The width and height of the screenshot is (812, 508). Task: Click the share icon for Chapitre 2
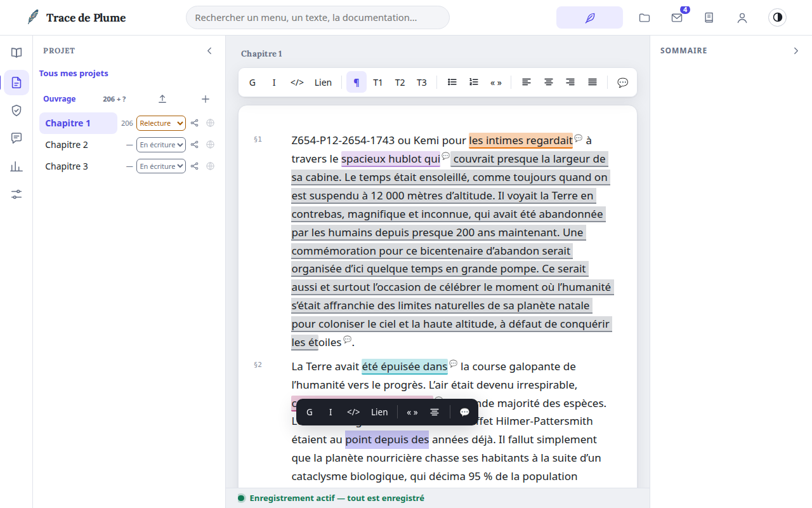pos(195,145)
